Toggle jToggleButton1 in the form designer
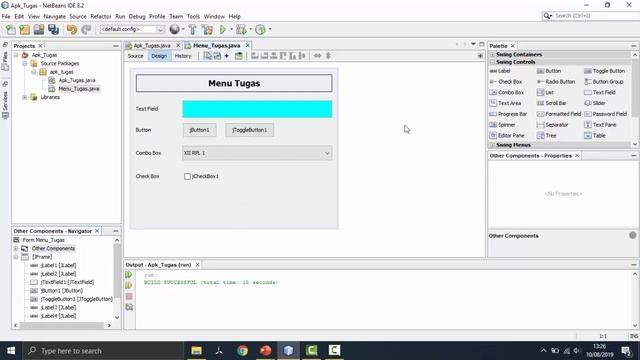This screenshot has width=640, height=360. tap(250, 130)
